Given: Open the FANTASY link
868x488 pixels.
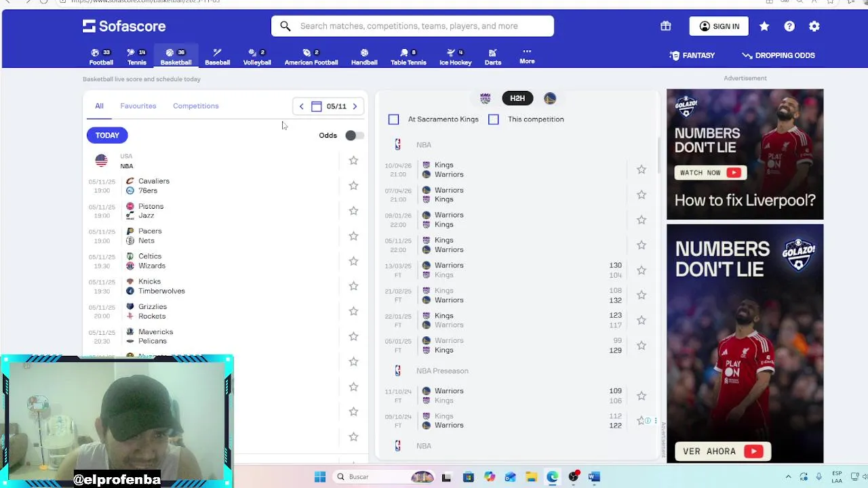Looking at the screenshot, I should 692,56.
